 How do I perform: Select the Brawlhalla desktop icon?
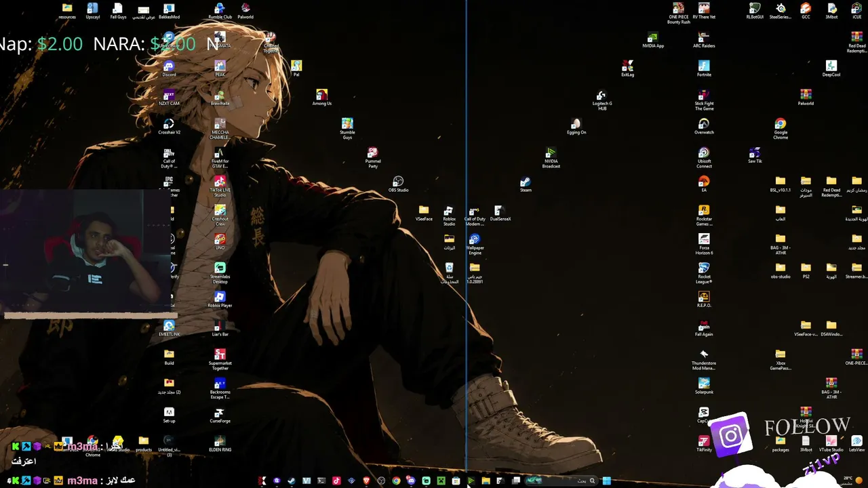(220, 98)
